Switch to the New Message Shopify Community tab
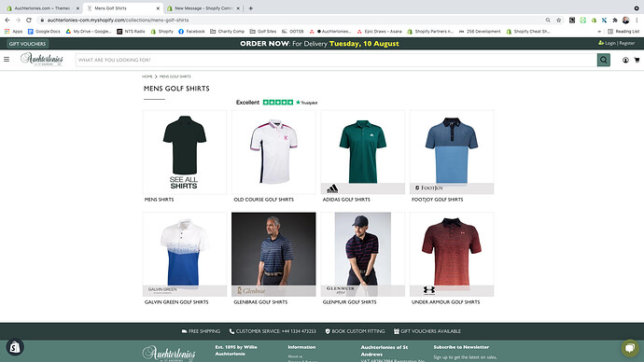The image size is (644, 362). pos(203,8)
